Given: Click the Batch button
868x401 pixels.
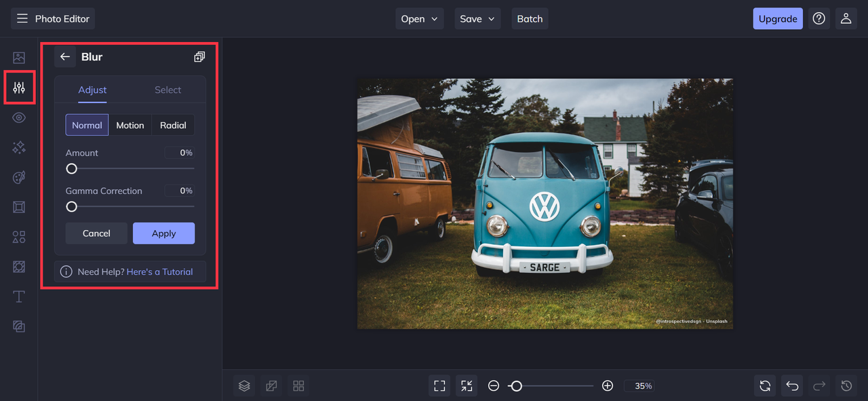Looking at the screenshot, I should [530, 19].
